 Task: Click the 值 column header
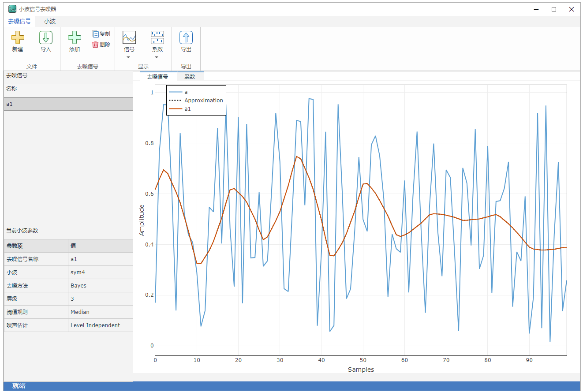(101, 246)
